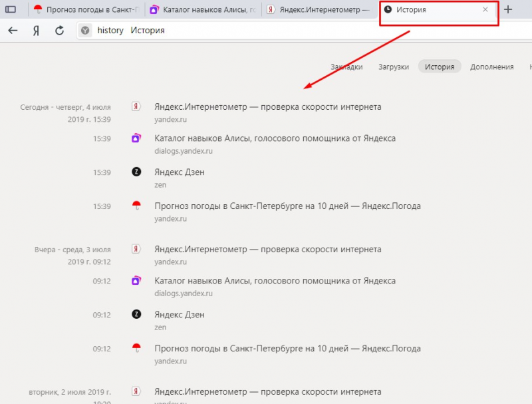Viewport: 532px width, 404px height.
Task: Click the yandex.ru domain under the 09:12 weather entry
Action: pyautogui.click(x=171, y=361)
